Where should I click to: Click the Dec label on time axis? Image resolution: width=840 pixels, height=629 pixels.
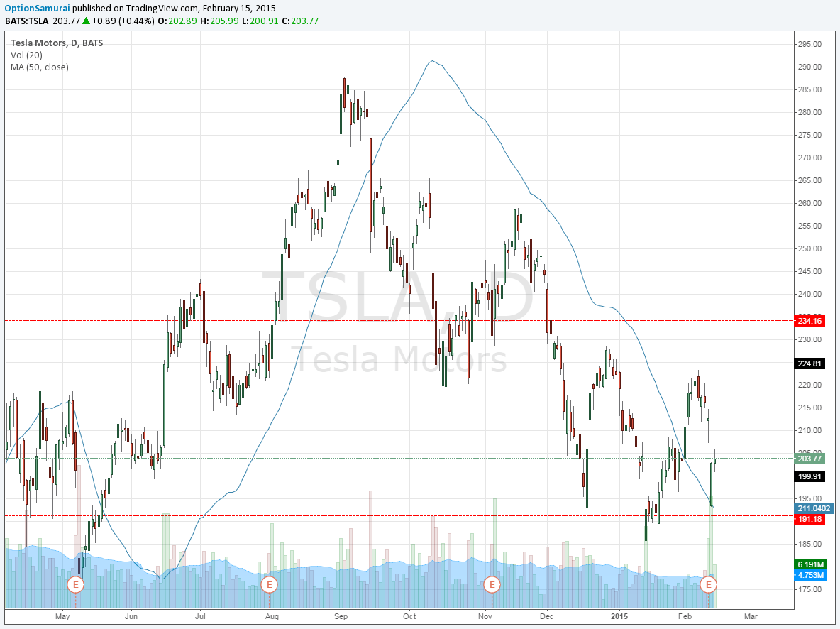[x=546, y=616]
